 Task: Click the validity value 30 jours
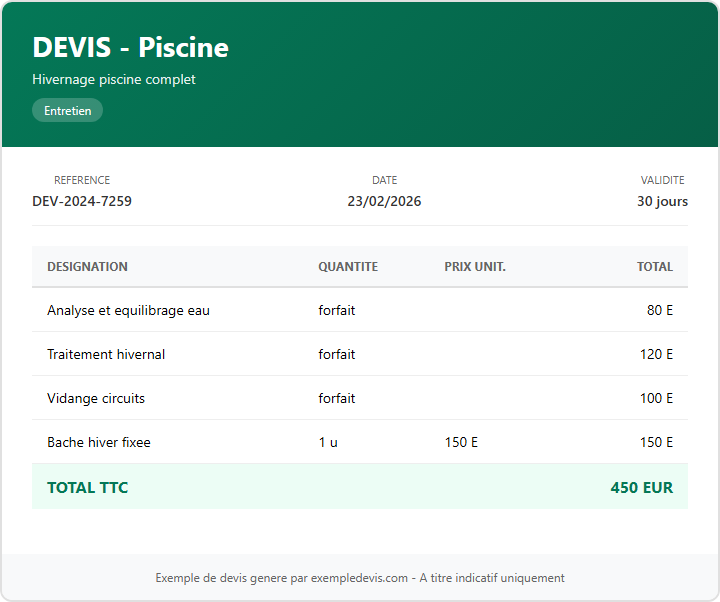click(662, 201)
